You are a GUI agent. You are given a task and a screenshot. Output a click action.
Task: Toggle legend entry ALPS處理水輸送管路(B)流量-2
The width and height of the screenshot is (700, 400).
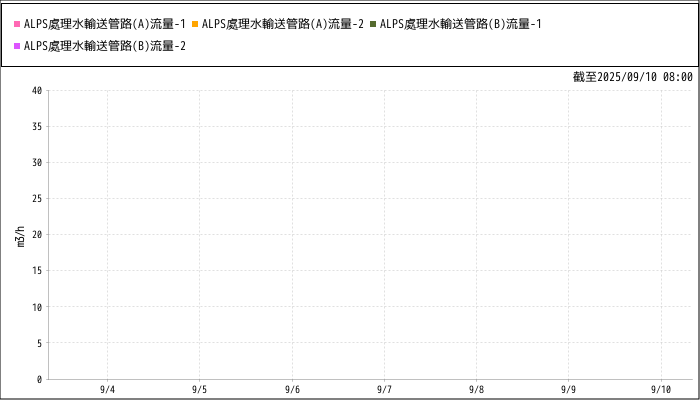tap(100, 46)
